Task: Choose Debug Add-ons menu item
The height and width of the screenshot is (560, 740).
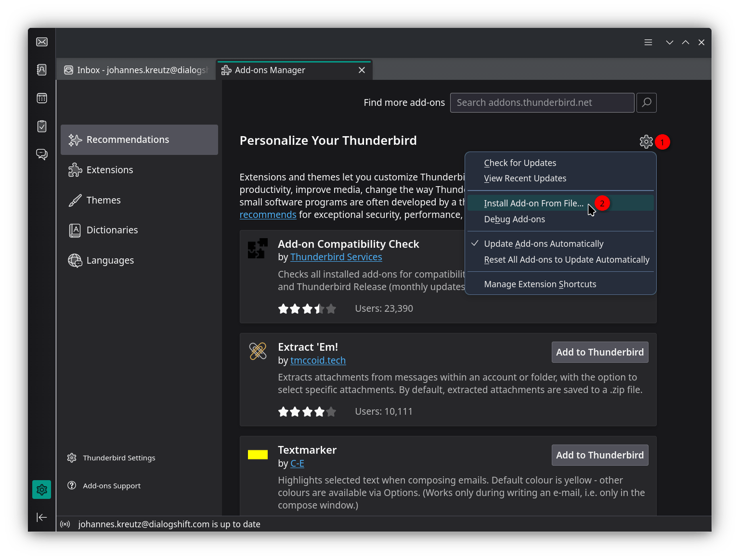Action: [x=560, y=219]
